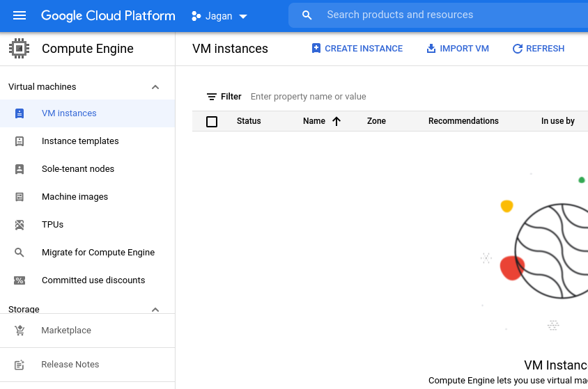Sort by the Name column header
588x389 pixels.
[314, 121]
